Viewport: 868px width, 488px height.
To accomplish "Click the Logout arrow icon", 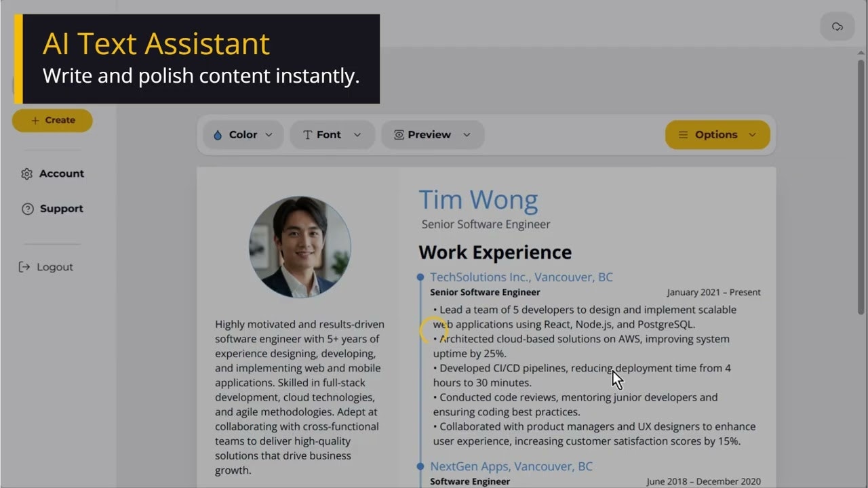I will (x=24, y=267).
